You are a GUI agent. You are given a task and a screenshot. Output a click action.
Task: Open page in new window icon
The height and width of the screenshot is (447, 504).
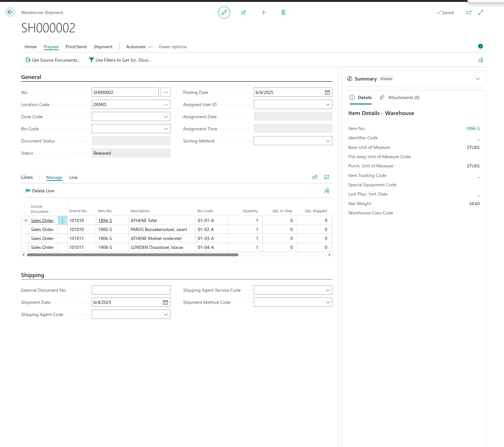(469, 12)
